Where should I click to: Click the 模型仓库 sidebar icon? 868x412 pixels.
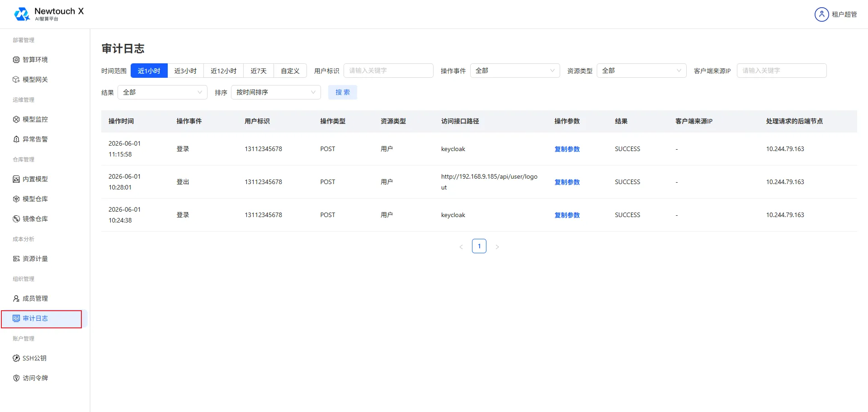pos(16,199)
